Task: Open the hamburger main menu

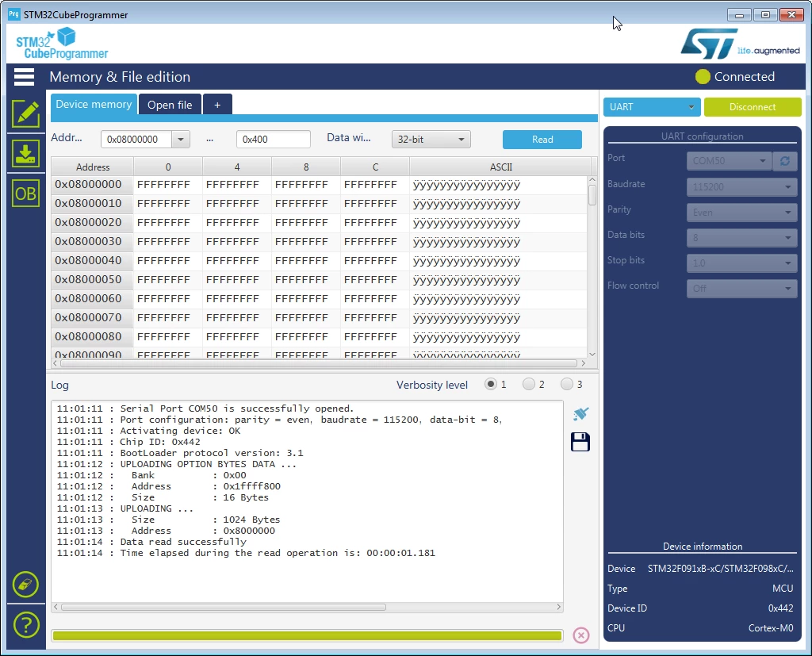Action: click(x=25, y=77)
